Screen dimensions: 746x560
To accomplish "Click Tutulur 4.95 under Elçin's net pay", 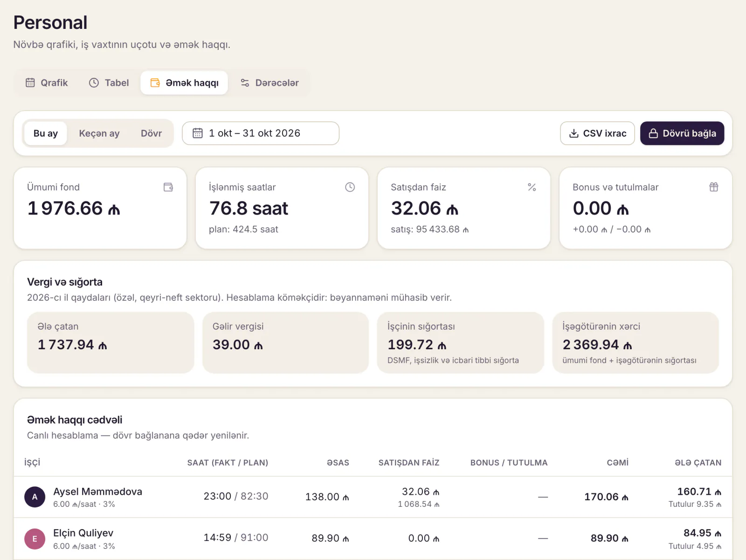I will (x=695, y=546).
